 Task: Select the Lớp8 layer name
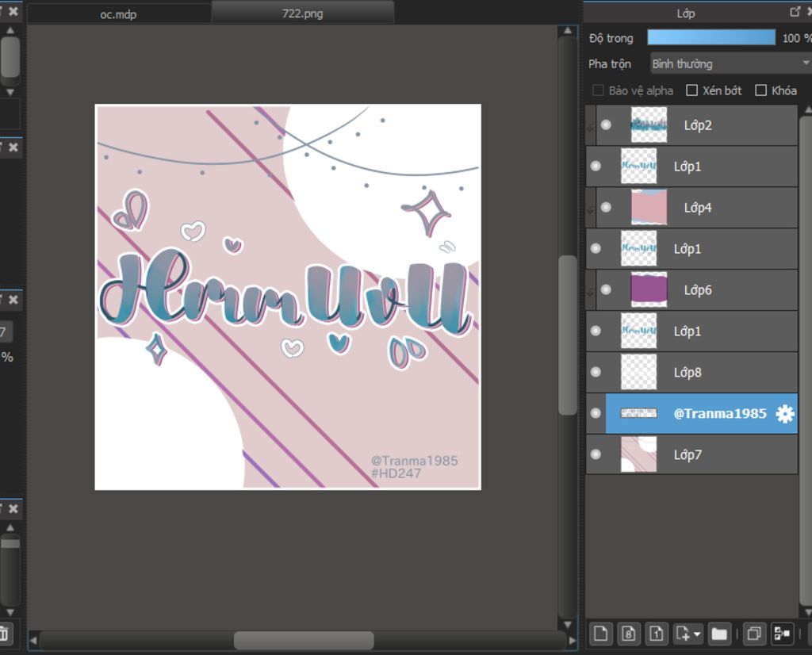[688, 372]
